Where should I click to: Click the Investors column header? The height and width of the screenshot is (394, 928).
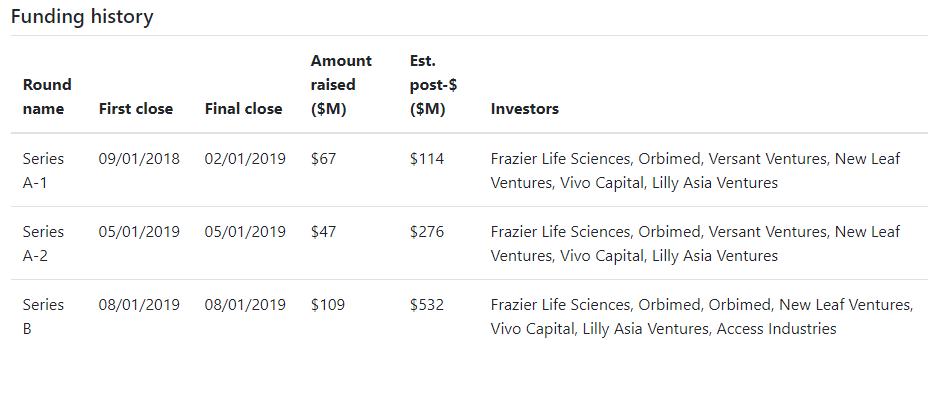524,109
